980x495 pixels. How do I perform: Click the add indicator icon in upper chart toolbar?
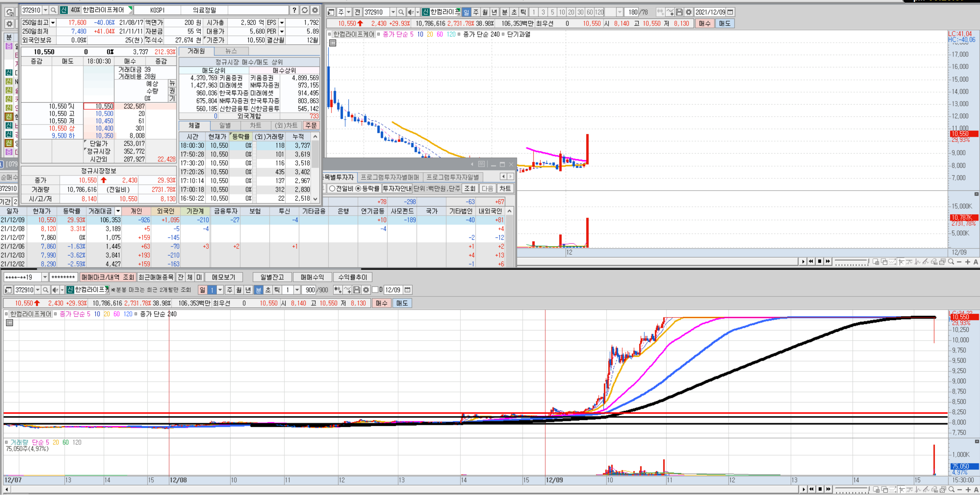pyautogui.click(x=660, y=12)
